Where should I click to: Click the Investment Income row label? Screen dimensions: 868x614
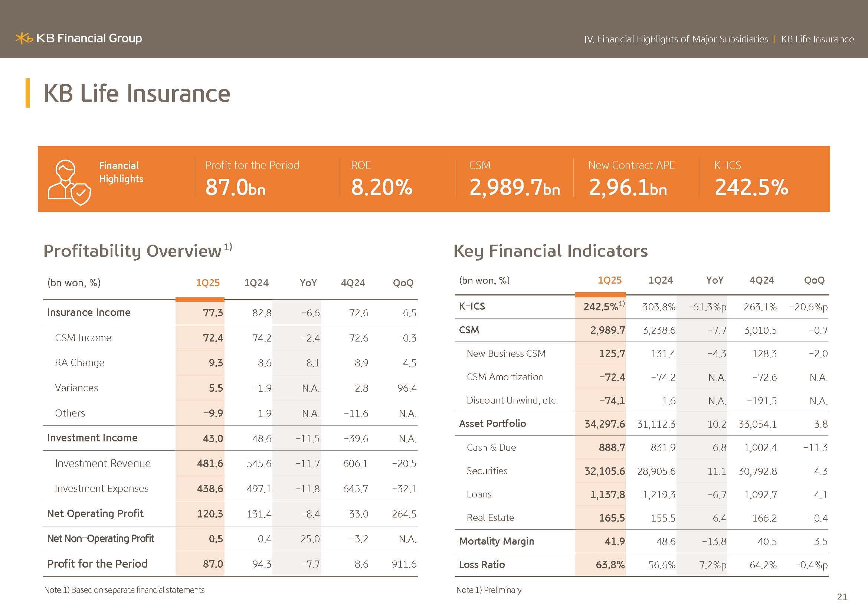point(92,438)
